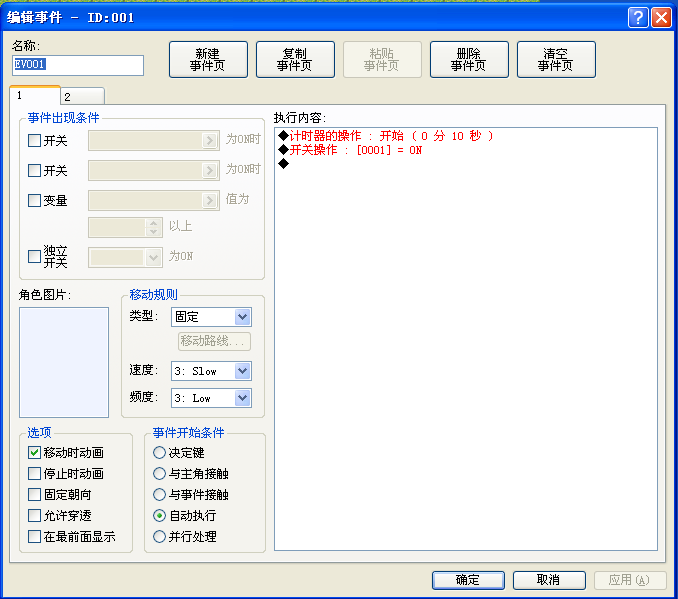The height and width of the screenshot is (599, 678).
Task: Toggle the 移动时动画 option checkbox
Action: coord(34,452)
